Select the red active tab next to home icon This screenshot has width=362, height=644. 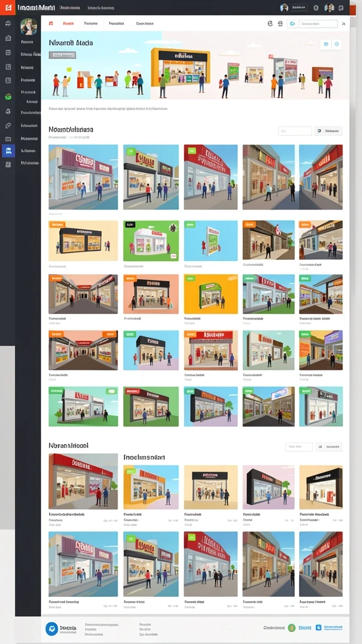(x=68, y=24)
